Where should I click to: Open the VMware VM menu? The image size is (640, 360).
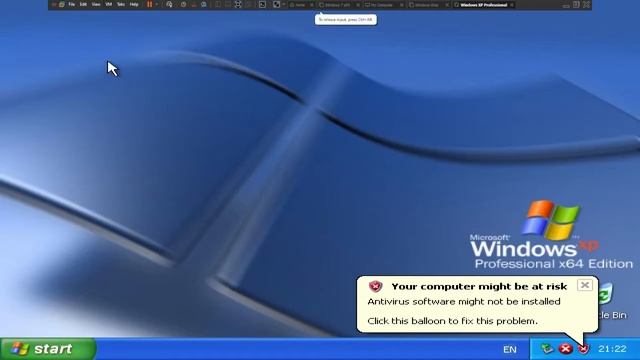pyautogui.click(x=109, y=4)
